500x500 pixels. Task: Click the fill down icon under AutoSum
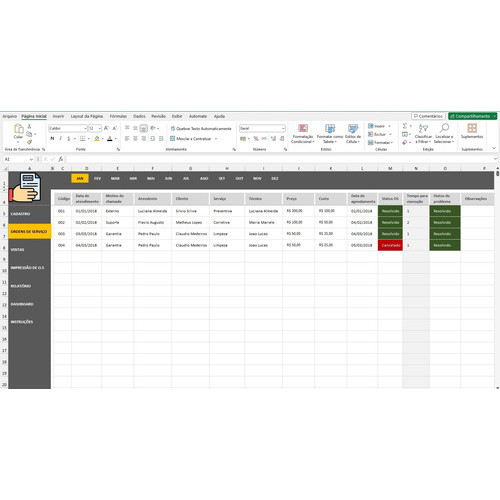pyautogui.click(x=405, y=134)
